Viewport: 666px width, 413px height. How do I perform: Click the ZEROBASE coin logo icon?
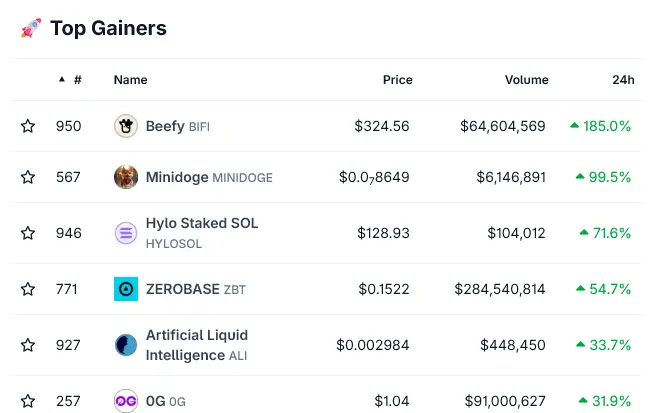point(125,289)
